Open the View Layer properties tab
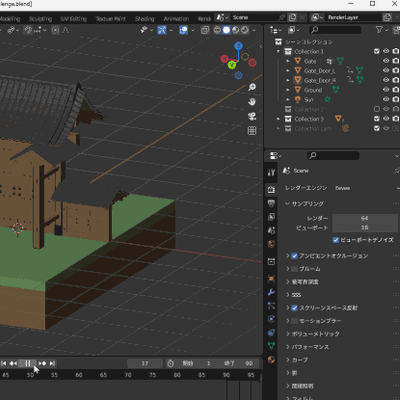Screen dimensions: 400x400 [x=271, y=217]
